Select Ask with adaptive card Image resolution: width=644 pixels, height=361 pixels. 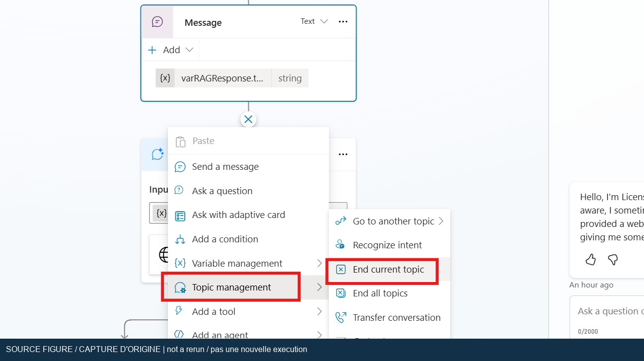coord(248,215)
